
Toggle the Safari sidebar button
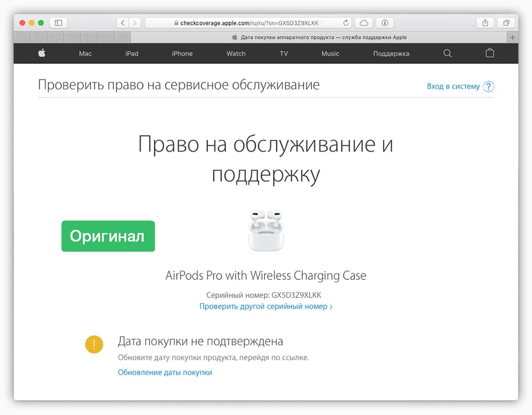59,23
